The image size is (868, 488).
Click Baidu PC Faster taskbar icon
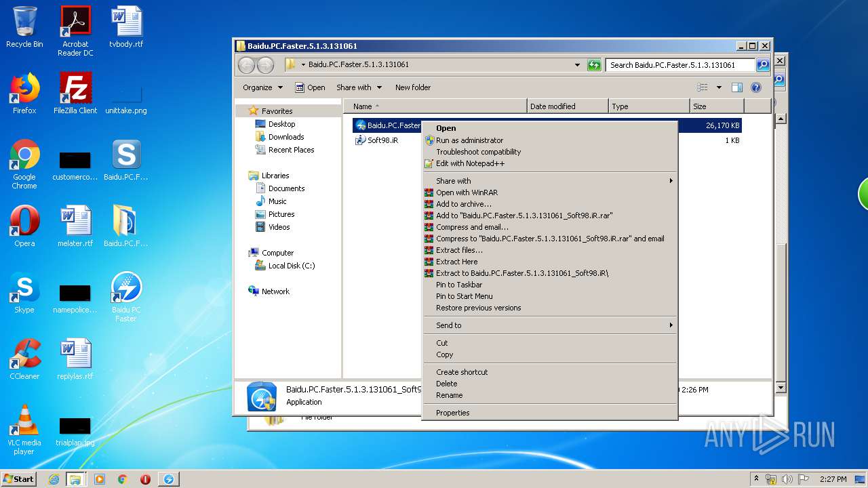coord(168,479)
